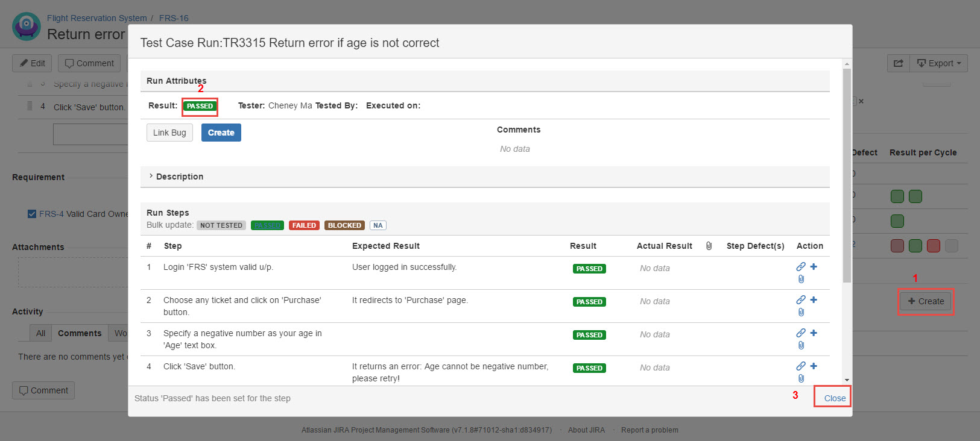Click the paperclip attachment icon for step 3

pos(801,345)
